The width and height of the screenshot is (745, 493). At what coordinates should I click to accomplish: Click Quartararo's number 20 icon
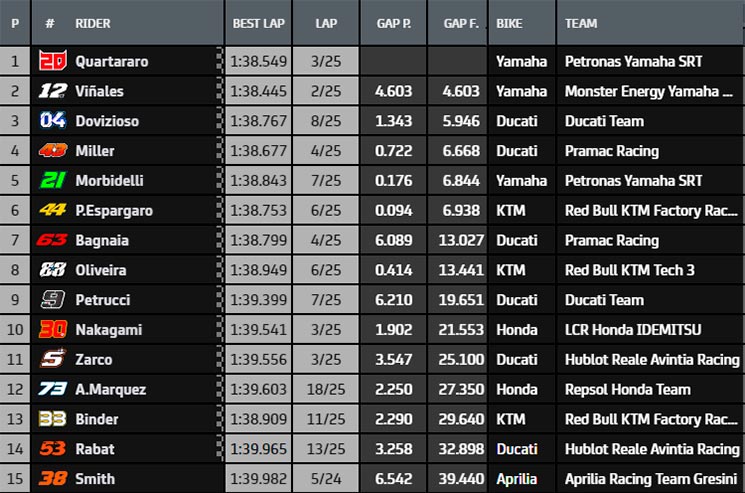point(52,61)
